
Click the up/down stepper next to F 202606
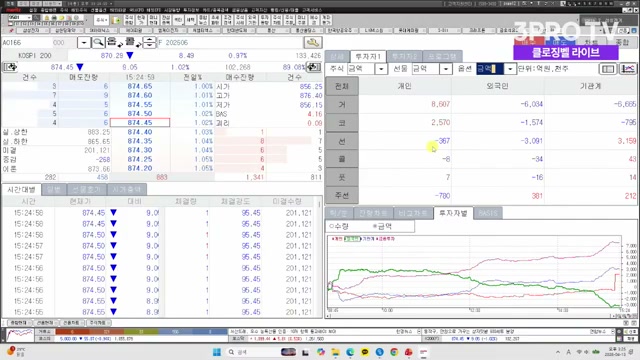tap(149, 42)
